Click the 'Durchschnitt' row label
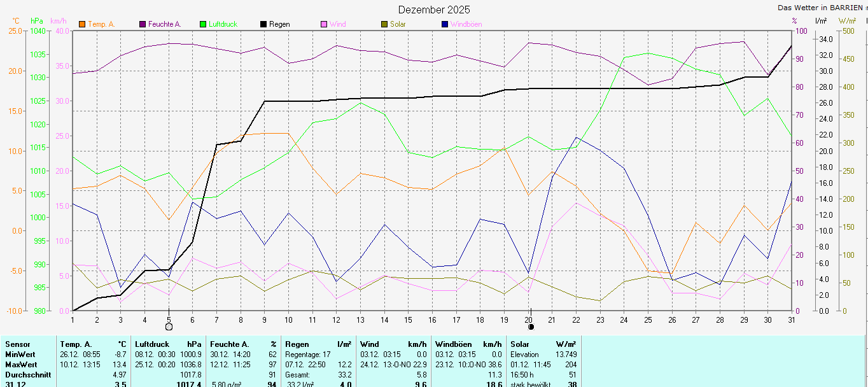The width and height of the screenshot is (868, 387). pos(27,375)
